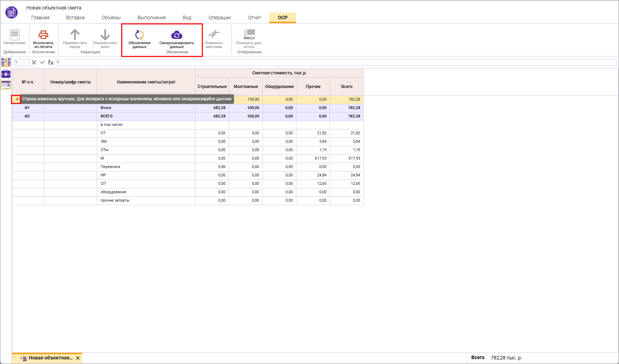619x364 pixels.
Task: Click the Переместить вниз arrow
Action: click(105, 35)
